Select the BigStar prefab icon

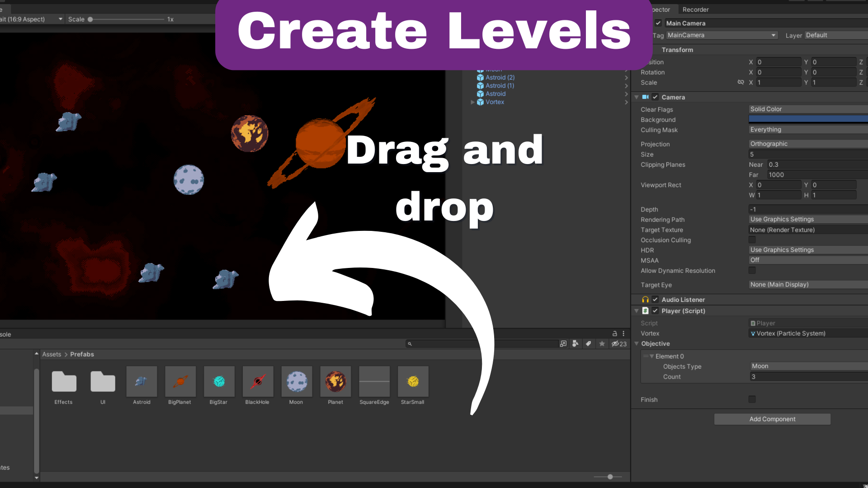219,382
